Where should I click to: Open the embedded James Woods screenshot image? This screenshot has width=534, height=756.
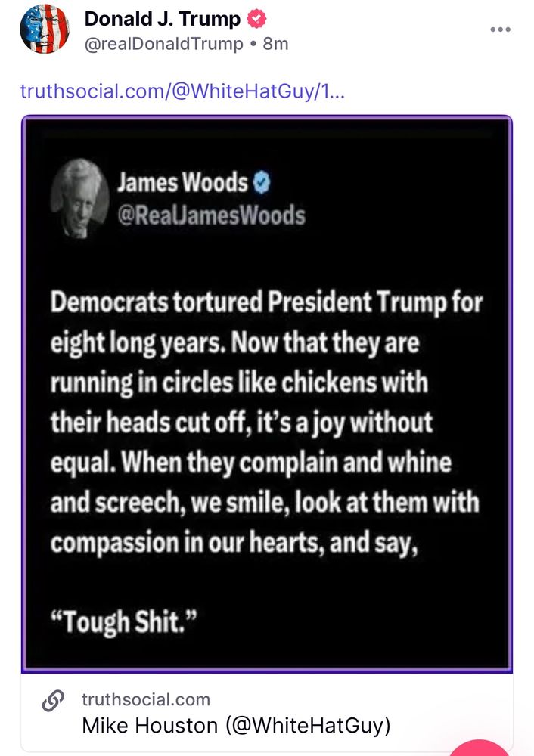(x=267, y=393)
